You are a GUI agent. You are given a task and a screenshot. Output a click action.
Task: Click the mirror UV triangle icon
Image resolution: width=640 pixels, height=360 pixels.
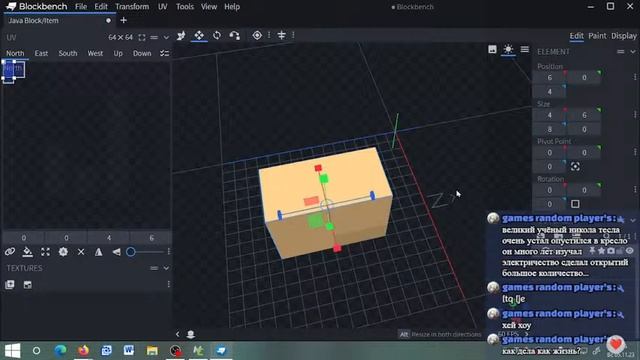click(x=98, y=252)
